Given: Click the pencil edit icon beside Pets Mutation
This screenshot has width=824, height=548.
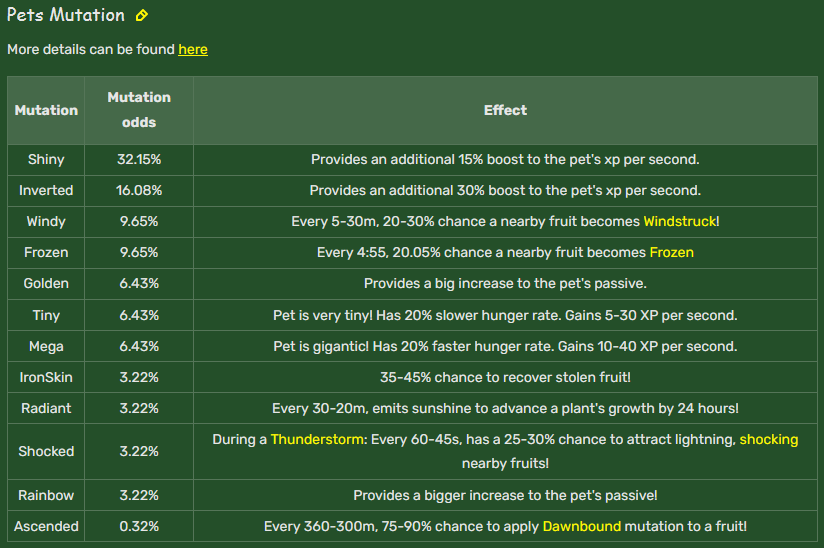Looking at the screenshot, I should tap(141, 16).
